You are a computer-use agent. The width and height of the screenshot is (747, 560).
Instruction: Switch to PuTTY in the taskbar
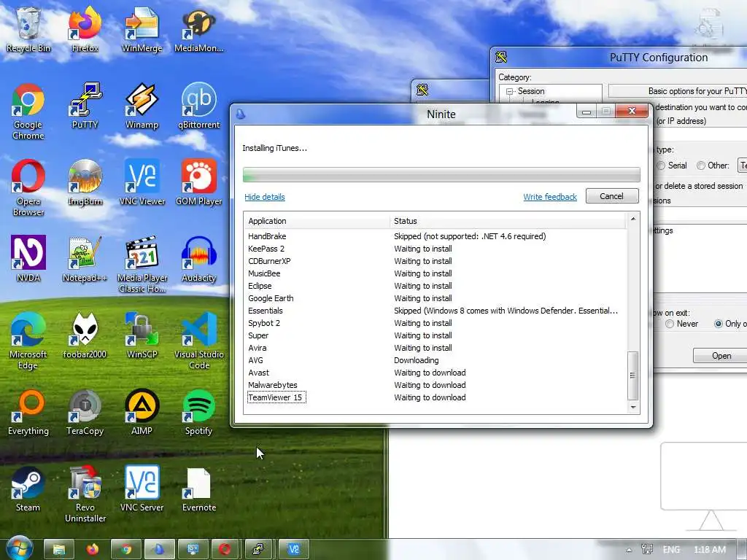coord(259,550)
